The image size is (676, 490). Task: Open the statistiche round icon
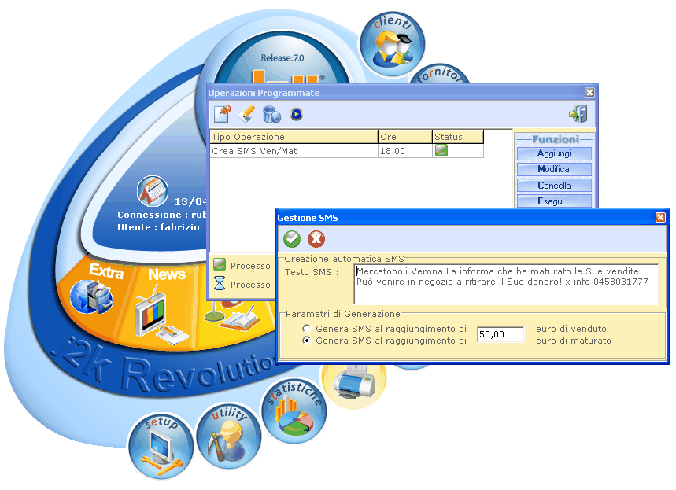294,411
